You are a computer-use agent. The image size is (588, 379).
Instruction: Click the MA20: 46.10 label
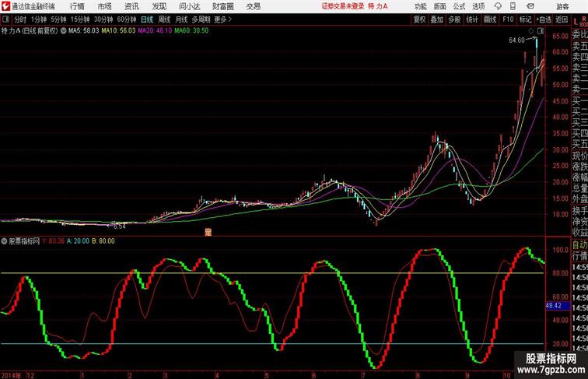pyautogui.click(x=155, y=31)
